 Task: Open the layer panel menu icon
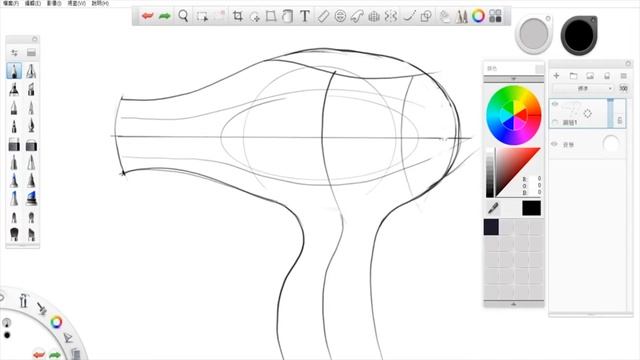(623, 76)
